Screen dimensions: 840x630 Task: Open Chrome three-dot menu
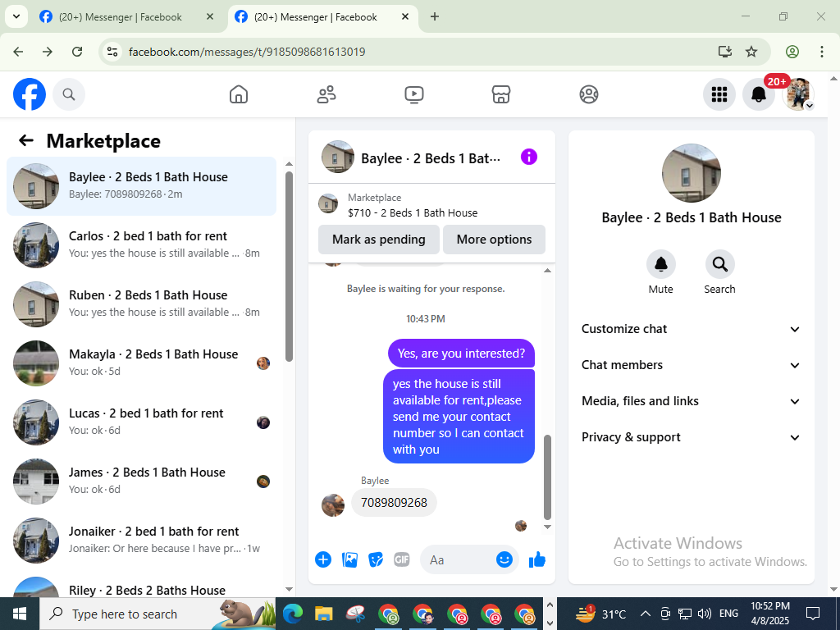click(821, 52)
